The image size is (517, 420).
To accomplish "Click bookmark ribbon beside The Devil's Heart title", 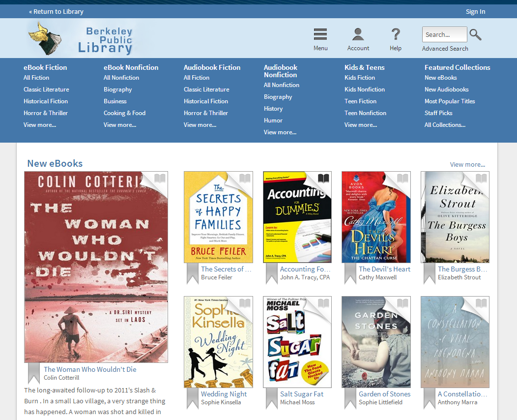I will [350, 273].
